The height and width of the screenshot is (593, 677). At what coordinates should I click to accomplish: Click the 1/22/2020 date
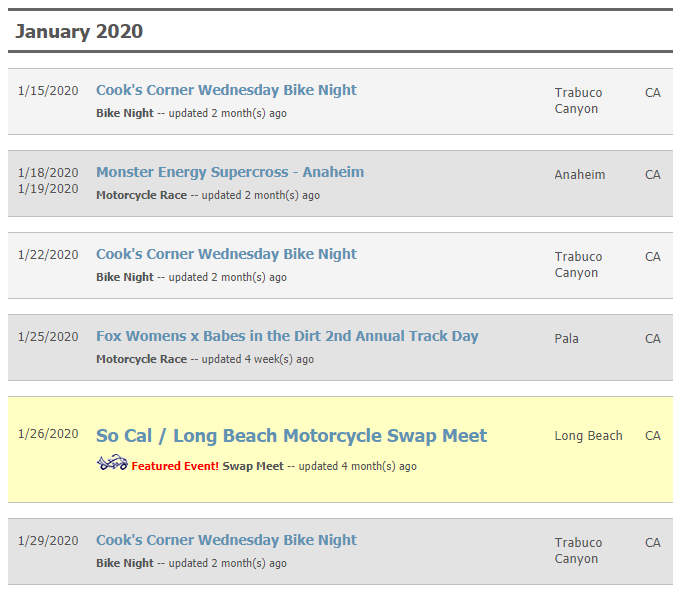pyautogui.click(x=48, y=255)
